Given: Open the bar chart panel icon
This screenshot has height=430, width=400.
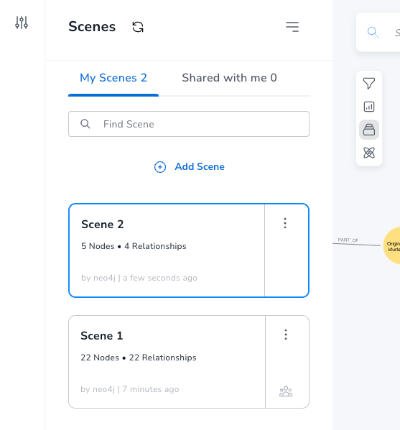Looking at the screenshot, I should [x=369, y=107].
